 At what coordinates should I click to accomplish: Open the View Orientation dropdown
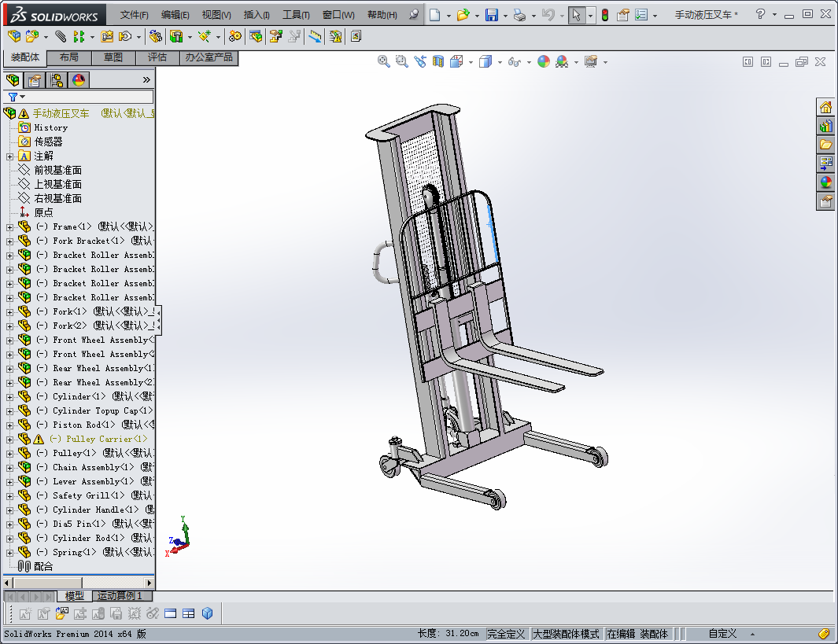[x=469, y=61]
